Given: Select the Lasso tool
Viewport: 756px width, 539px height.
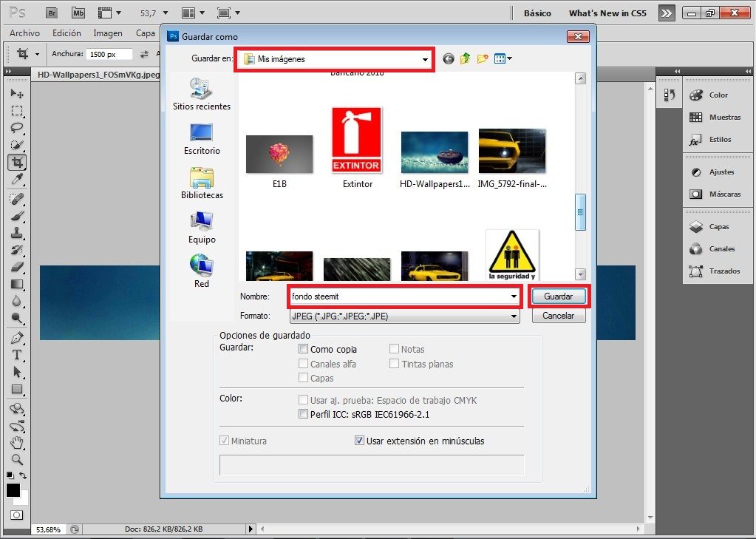Looking at the screenshot, I should coord(17,129).
